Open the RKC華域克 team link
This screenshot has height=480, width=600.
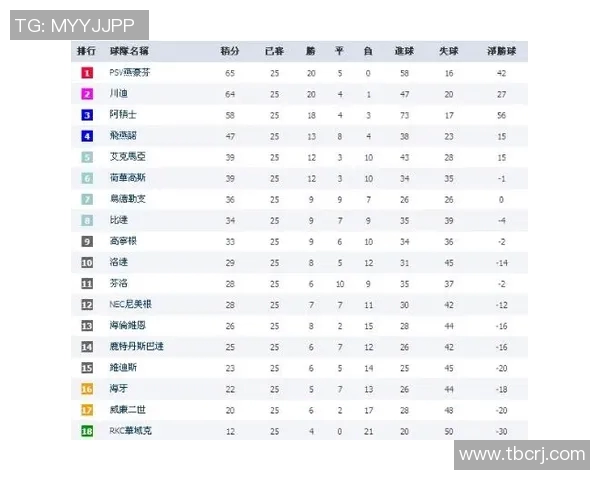pyautogui.click(x=131, y=430)
